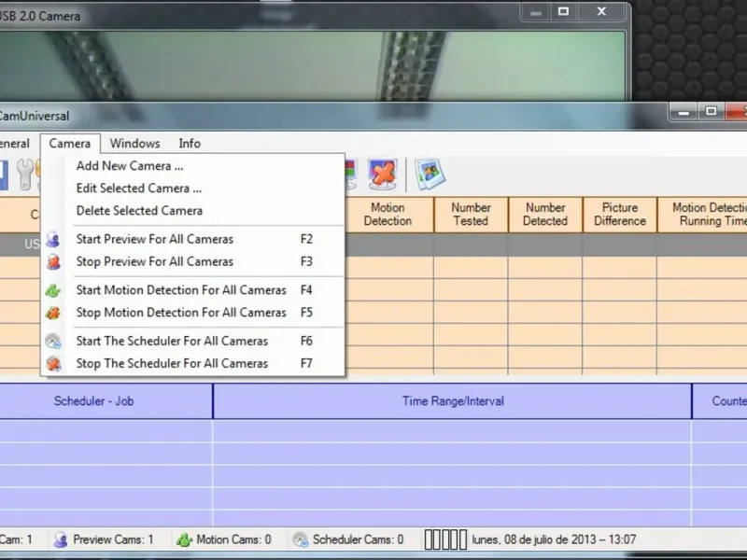Click the Scheduler Cams status bar icon
747x560 pixels.
300,539
